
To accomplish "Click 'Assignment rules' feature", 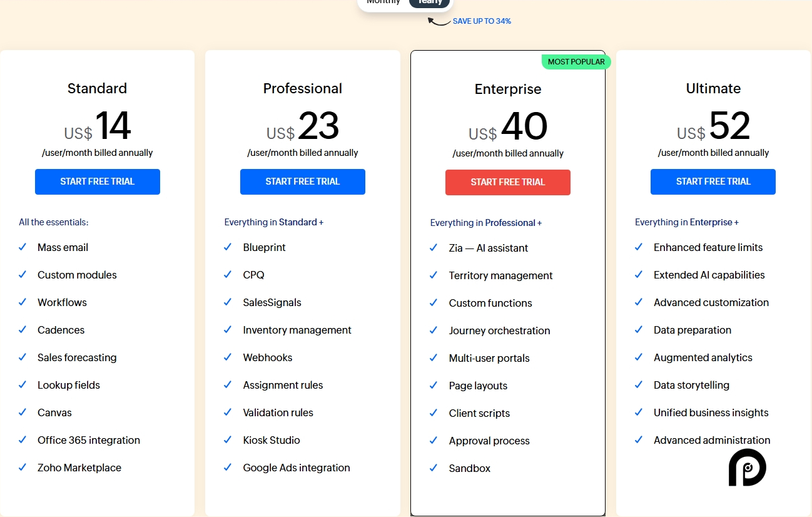I will tap(283, 385).
